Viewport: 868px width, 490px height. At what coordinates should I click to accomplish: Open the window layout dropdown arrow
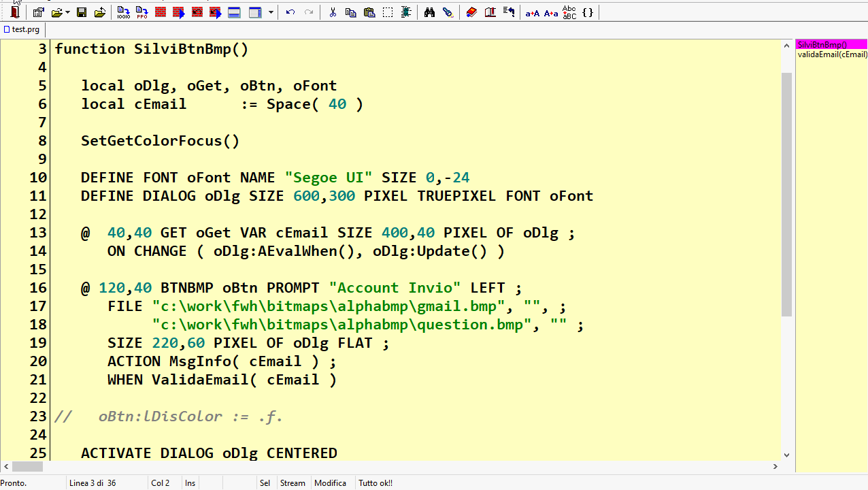[271, 12]
